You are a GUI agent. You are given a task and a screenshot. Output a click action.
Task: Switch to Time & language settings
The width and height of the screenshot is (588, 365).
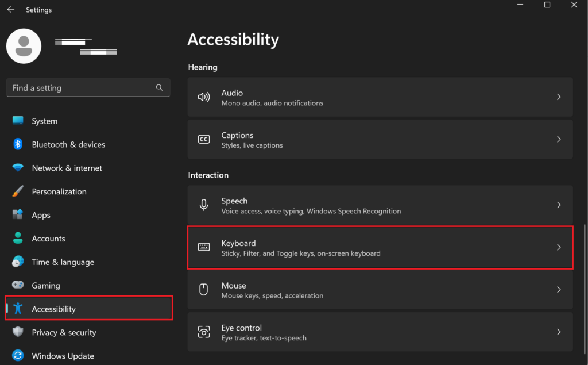tap(63, 262)
